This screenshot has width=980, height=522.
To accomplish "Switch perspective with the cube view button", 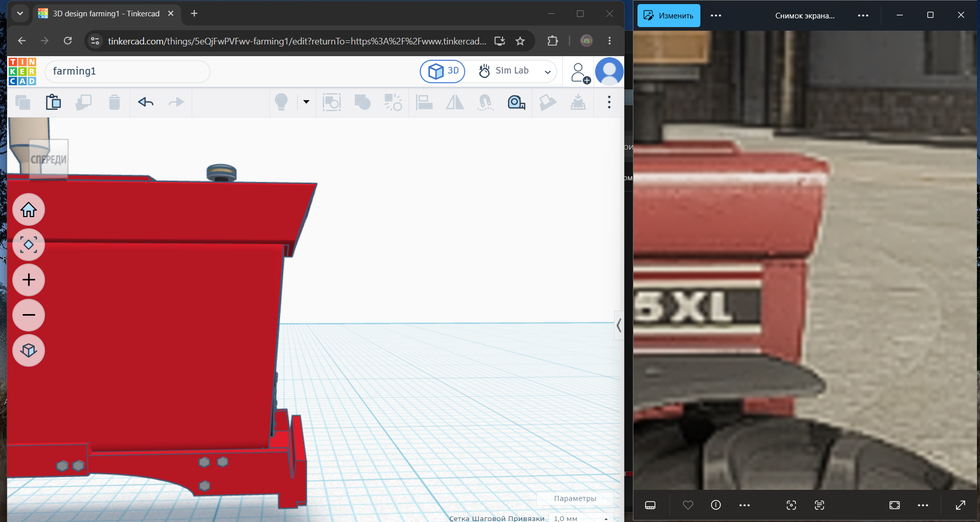I will click(x=29, y=350).
